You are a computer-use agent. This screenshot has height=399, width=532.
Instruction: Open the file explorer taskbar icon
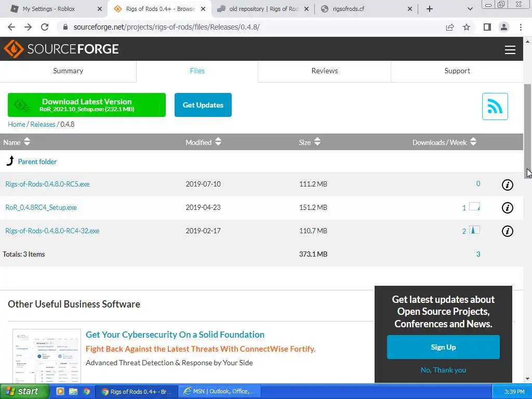point(73,391)
